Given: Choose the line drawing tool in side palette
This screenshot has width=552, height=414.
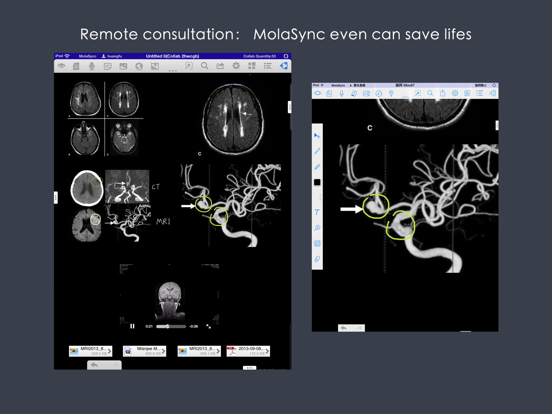Looking at the screenshot, I should (317, 151).
